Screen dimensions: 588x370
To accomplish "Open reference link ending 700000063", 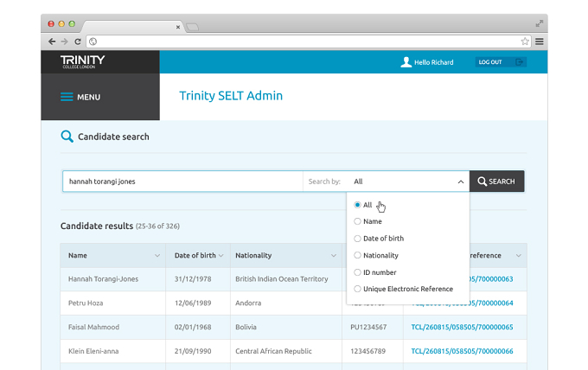I will tap(491, 279).
